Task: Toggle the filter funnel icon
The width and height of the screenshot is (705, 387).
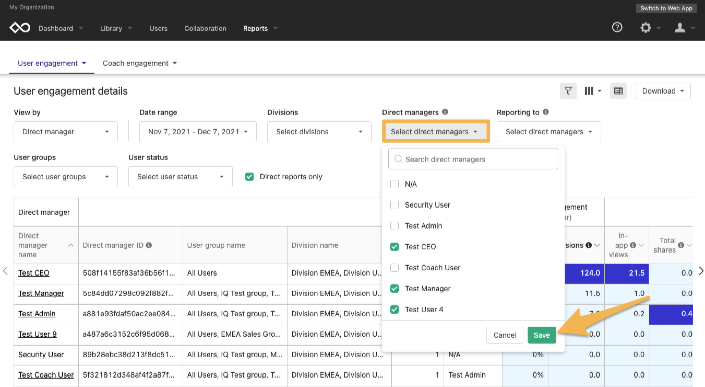Action: coord(568,91)
